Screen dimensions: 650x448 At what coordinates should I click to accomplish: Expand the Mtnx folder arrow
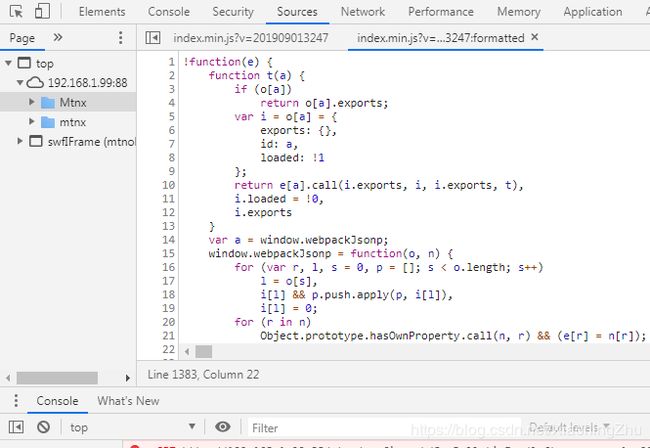pos(32,102)
